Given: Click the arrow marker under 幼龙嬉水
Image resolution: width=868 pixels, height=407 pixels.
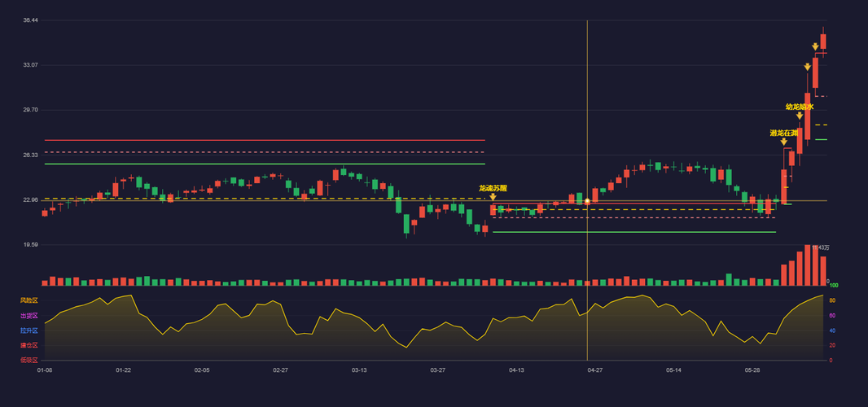Looking at the screenshot, I should pyautogui.click(x=800, y=116).
